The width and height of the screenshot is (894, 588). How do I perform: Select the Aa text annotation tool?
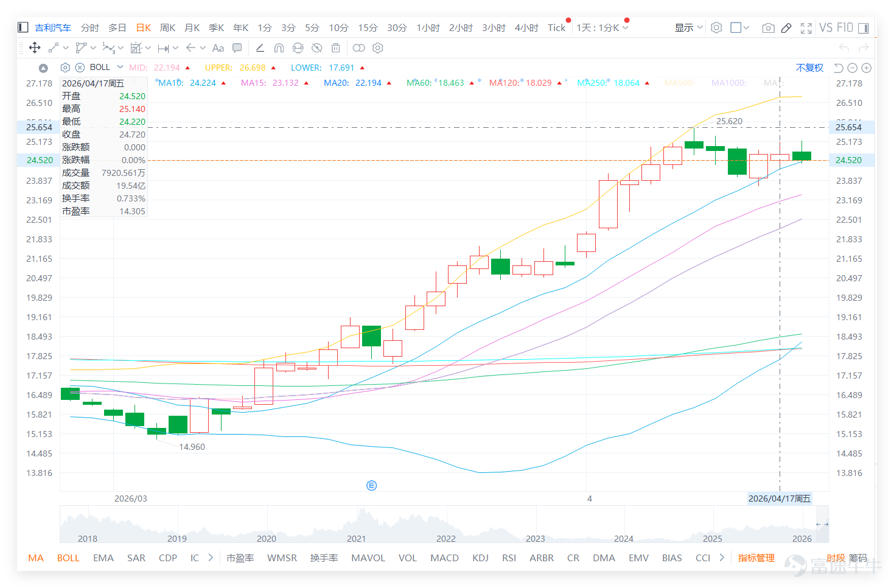218,48
